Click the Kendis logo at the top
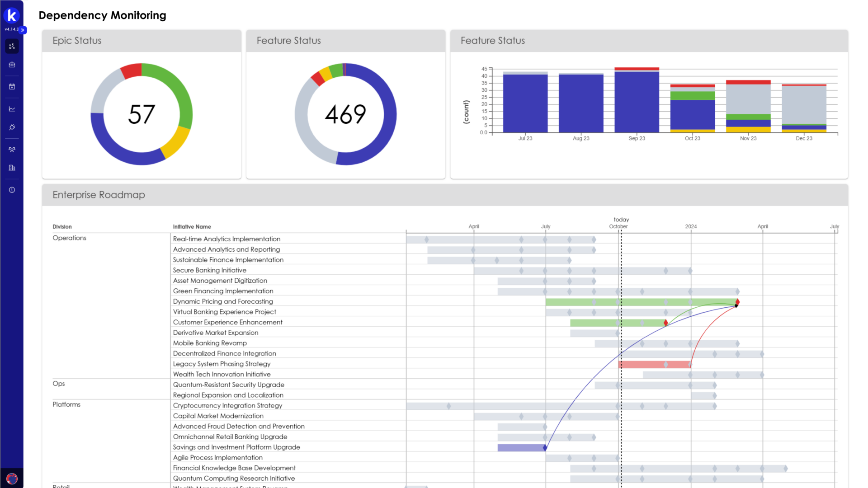868x488 pixels. click(12, 14)
